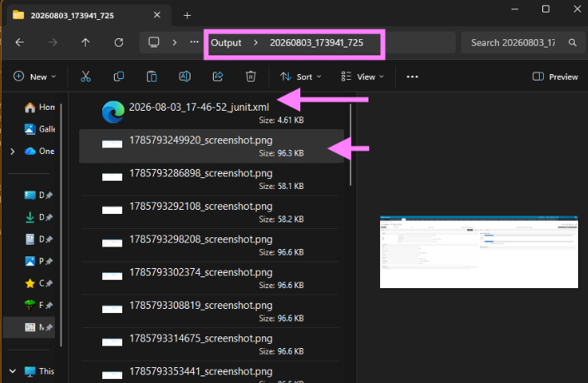This screenshot has width=588, height=383.
Task: Select 1785793286898_screenshot.png
Action: coord(210,179)
